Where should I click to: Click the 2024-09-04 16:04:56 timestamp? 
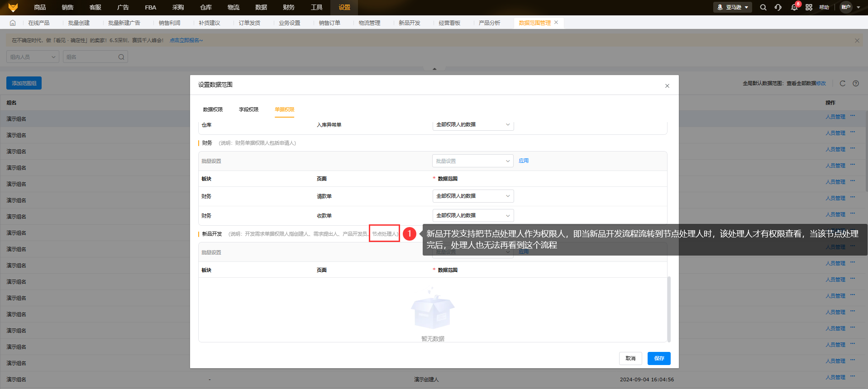click(x=647, y=380)
